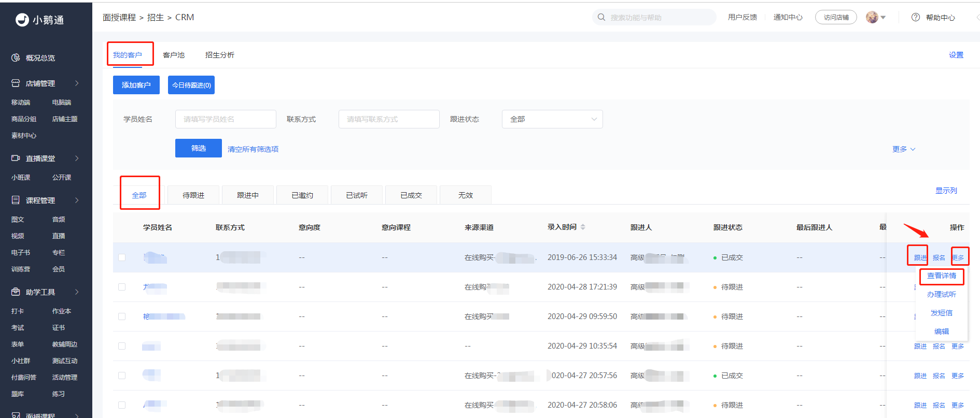
Task: Check the row dated 020-04-27 20:57:56
Action: click(122, 376)
